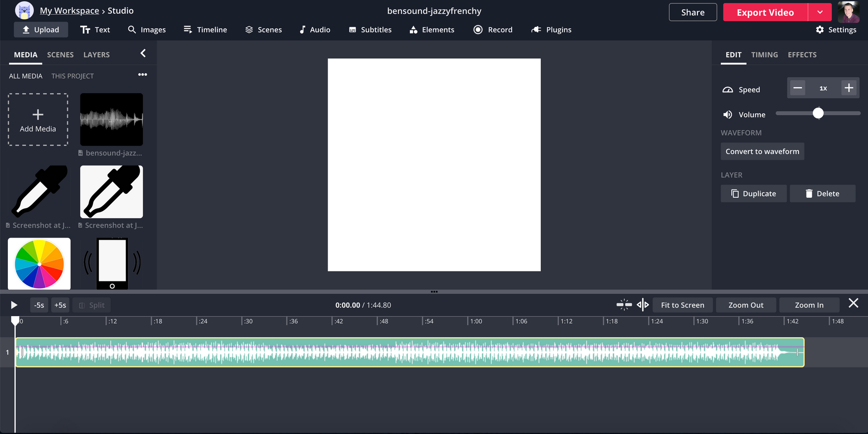Click the Volume slider handle
This screenshot has width=868, height=434.
click(x=818, y=114)
